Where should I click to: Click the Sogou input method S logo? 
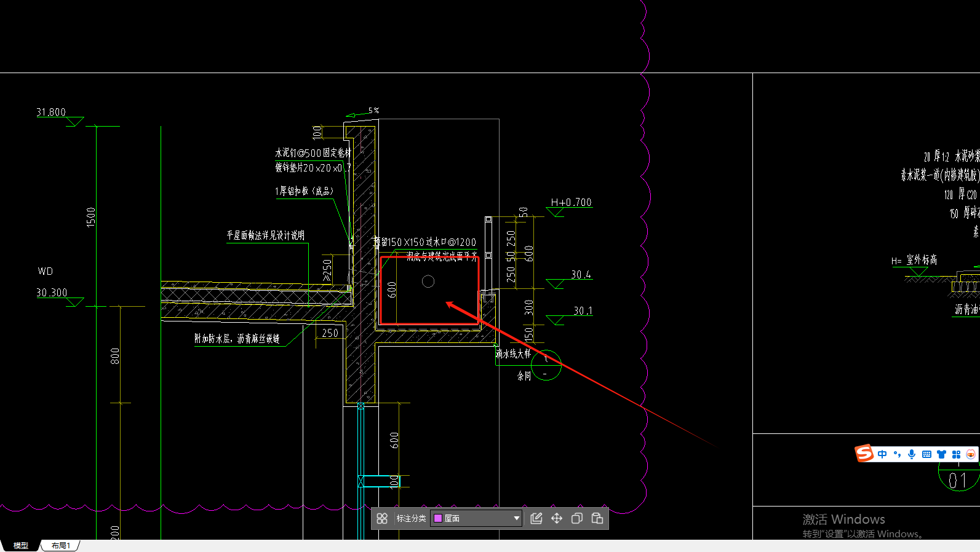click(x=864, y=454)
